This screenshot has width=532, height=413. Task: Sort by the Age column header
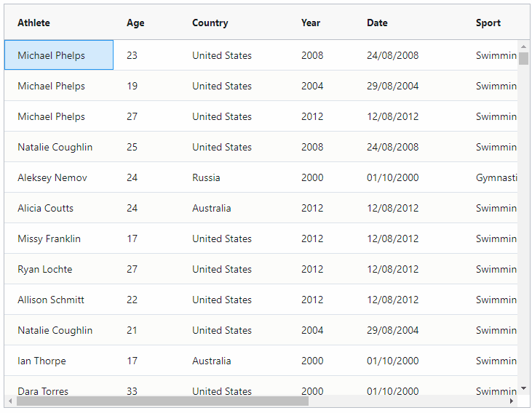[135, 23]
